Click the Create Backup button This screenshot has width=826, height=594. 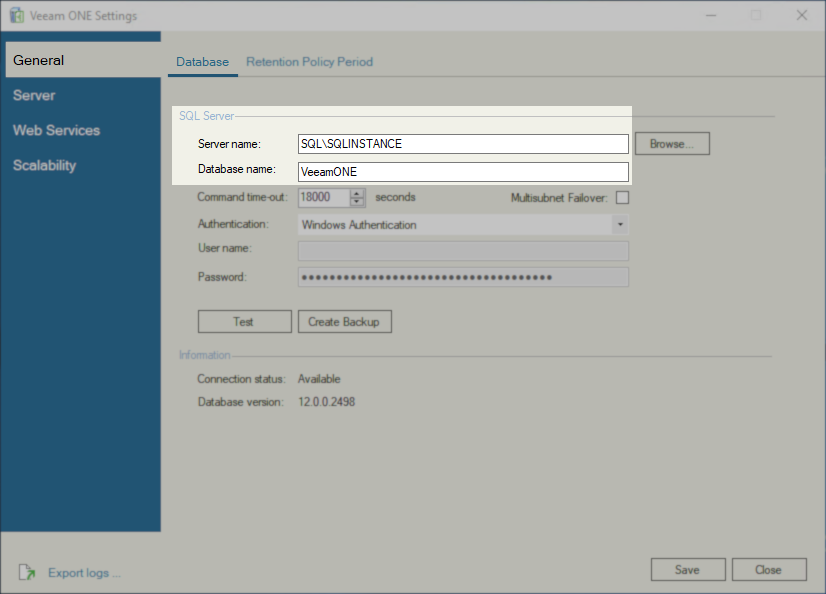click(x=345, y=322)
